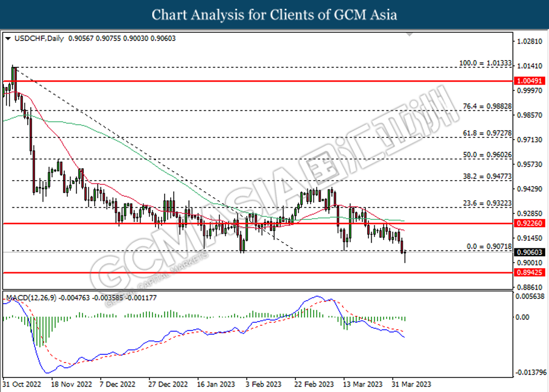Select the 3 Feb 2023 date marker

pos(263,384)
